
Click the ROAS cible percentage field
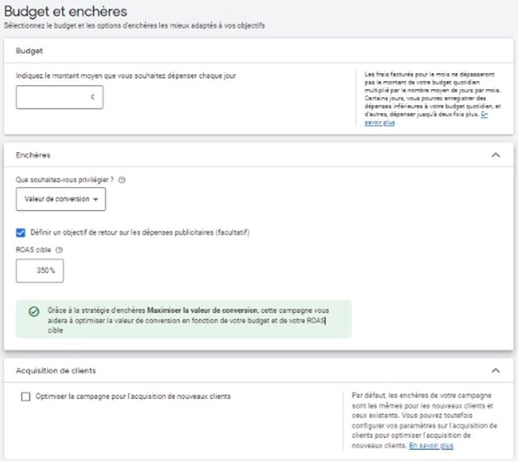tap(40, 271)
